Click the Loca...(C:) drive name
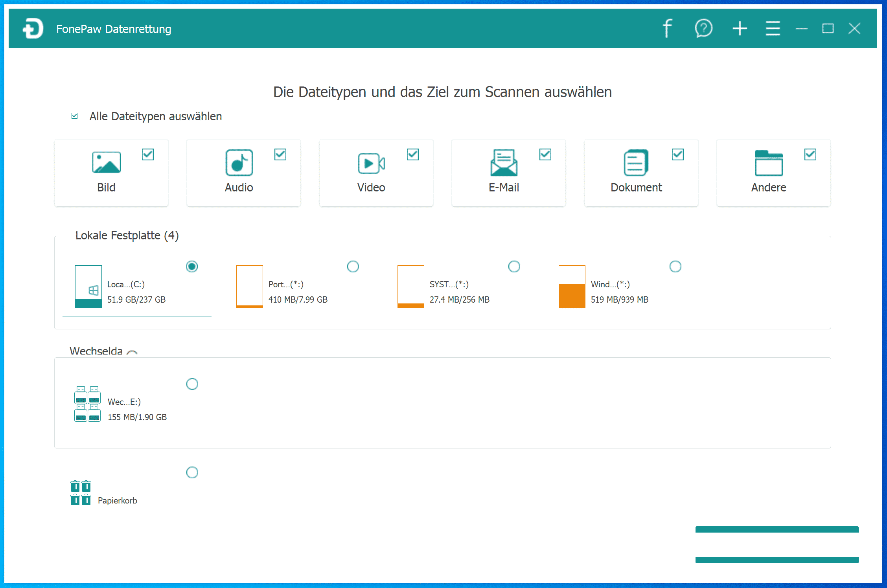 coord(126,284)
